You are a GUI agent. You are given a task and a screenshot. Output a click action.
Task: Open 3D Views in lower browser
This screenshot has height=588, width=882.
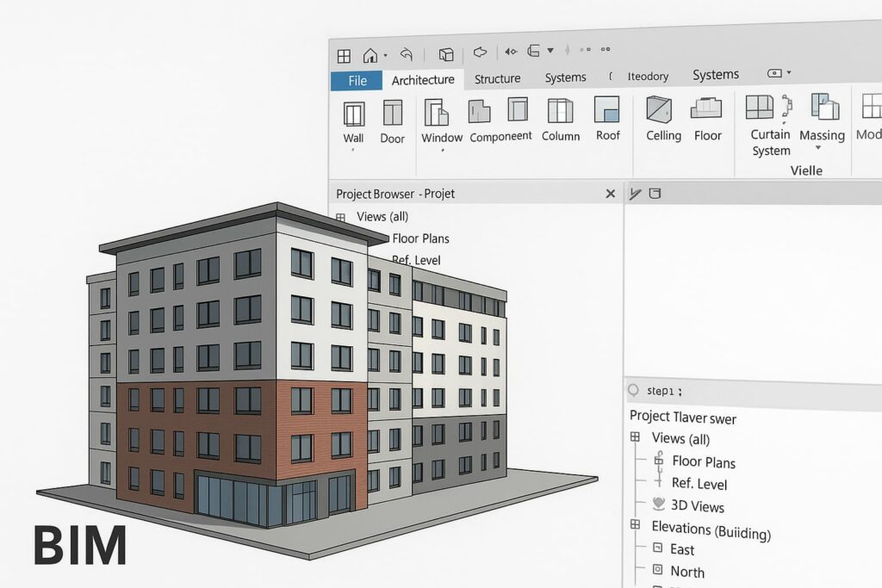coord(697,506)
